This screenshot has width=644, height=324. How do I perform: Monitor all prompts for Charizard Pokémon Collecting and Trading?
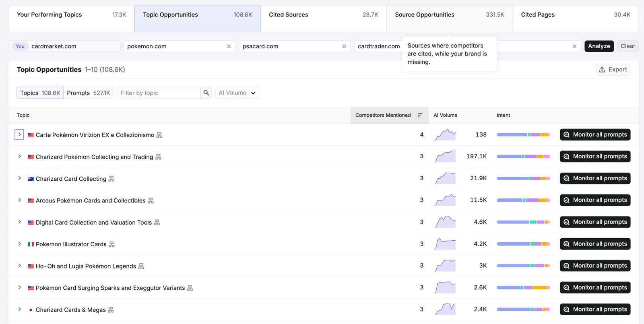click(x=595, y=156)
